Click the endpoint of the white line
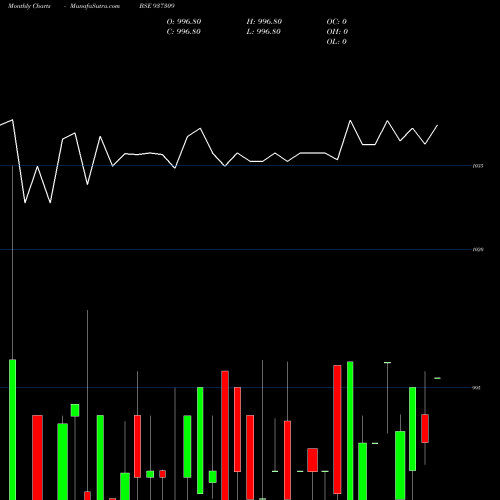The height and width of the screenshot is (500, 500). pos(437,125)
